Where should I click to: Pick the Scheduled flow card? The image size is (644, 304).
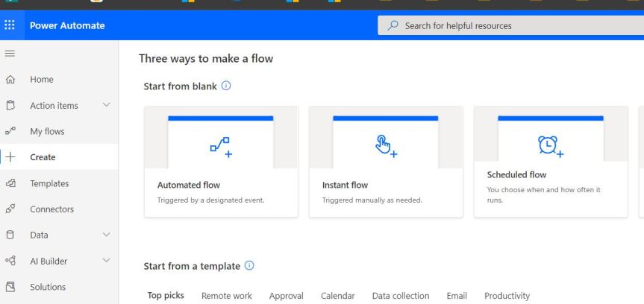pos(550,162)
